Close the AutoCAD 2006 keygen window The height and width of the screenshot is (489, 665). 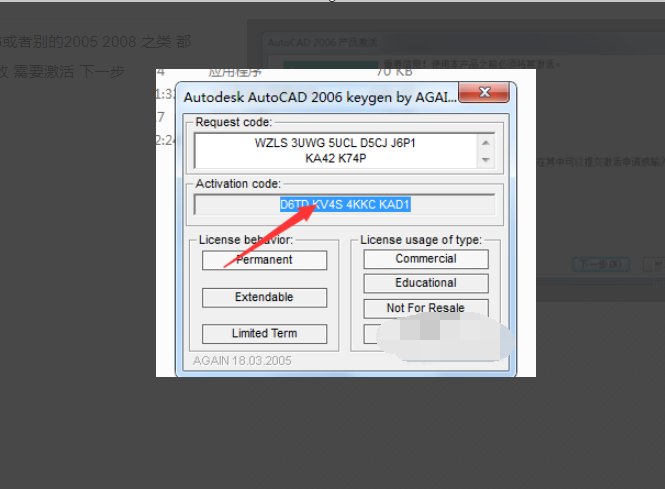pyautogui.click(x=484, y=92)
